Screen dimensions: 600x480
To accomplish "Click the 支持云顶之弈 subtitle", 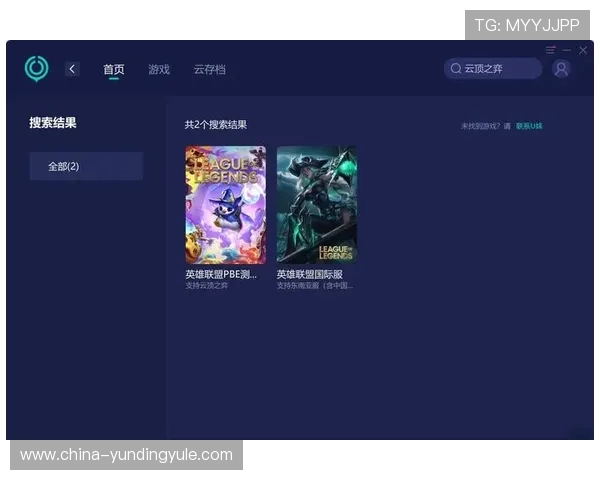I will [207, 286].
